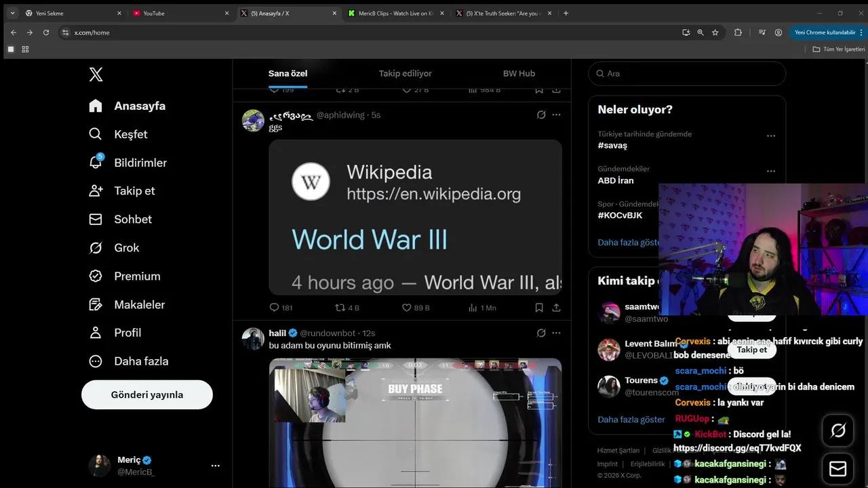Click address bar x.com/home

click(x=92, y=33)
